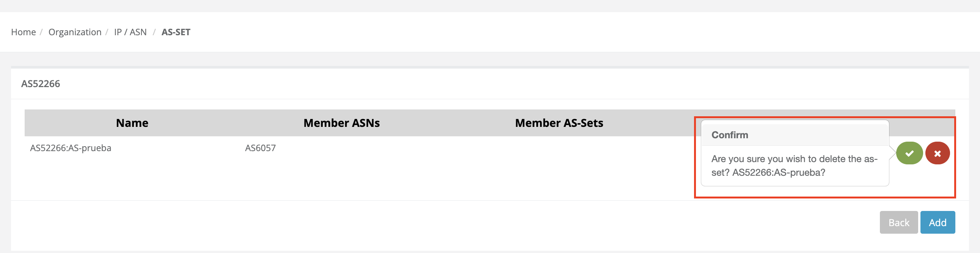Click the Member AS-Sets column header
This screenshot has width=980, height=253.
pyautogui.click(x=559, y=123)
